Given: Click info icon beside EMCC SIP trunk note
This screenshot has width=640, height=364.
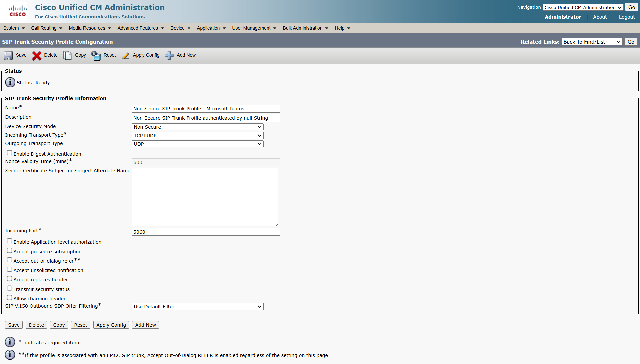Looking at the screenshot, I should pos(10,355).
